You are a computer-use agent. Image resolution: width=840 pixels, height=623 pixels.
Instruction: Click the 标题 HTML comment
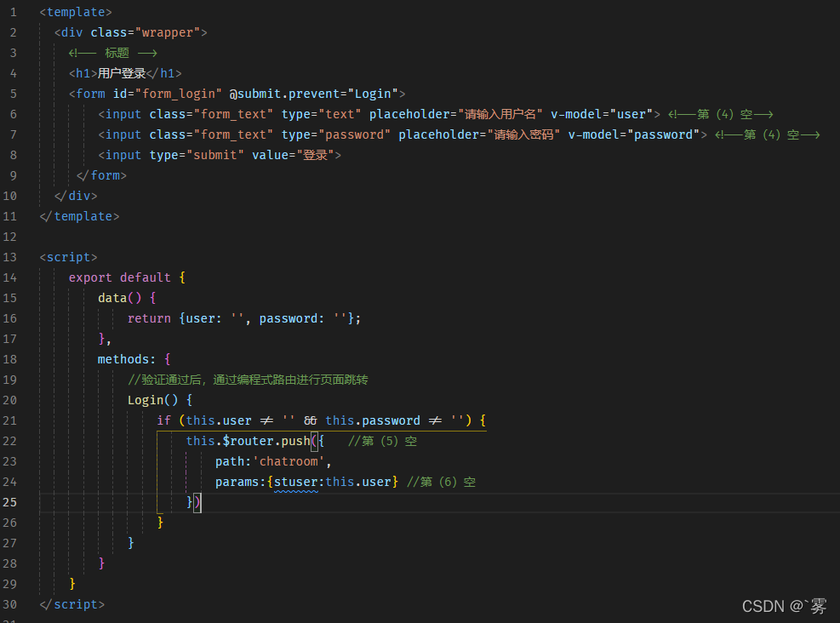pos(112,53)
